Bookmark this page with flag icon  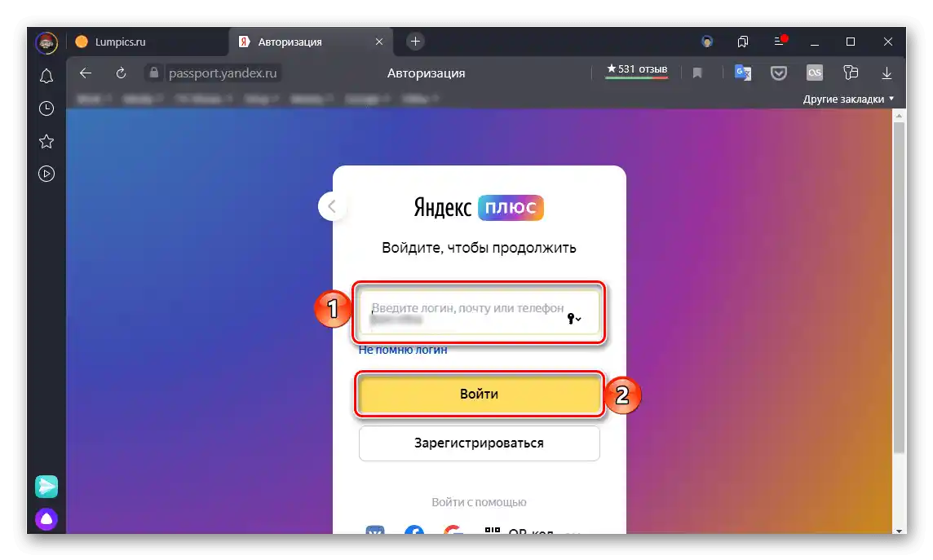pyautogui.click(x=697, y=73)
